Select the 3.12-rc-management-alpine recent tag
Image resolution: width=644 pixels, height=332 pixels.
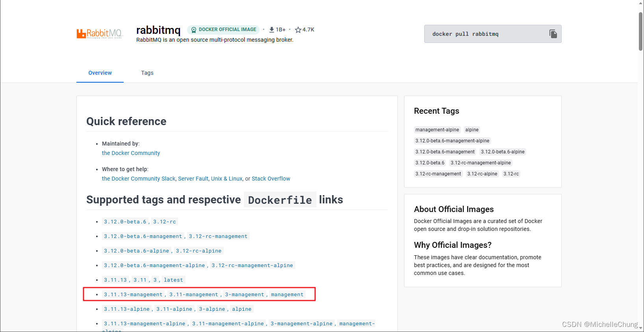[481, 163]
